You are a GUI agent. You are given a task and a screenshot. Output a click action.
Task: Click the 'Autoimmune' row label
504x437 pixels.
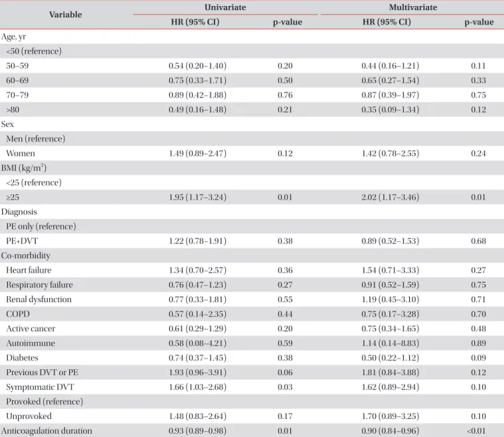click(x=31, y=343)
